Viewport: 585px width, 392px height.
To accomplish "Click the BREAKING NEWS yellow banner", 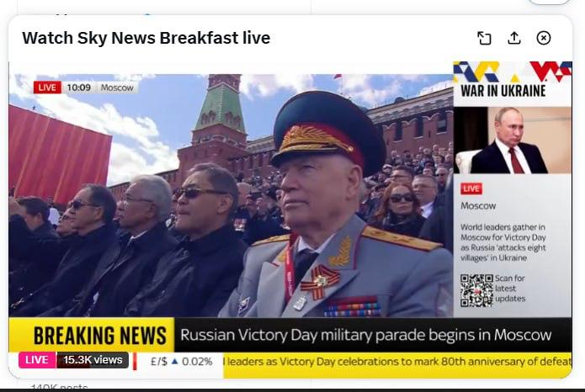I will [x=92, y=335].
